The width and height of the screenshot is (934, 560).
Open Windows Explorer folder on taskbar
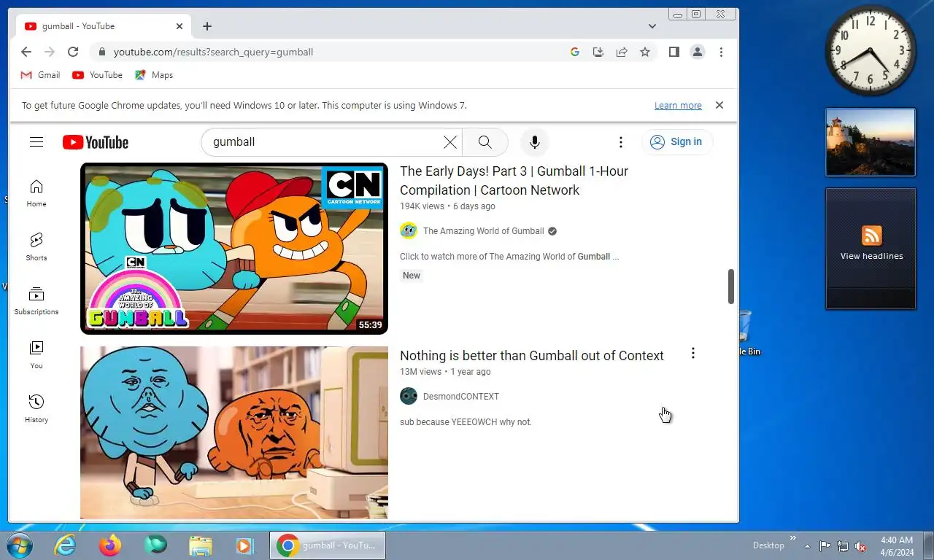200,545
